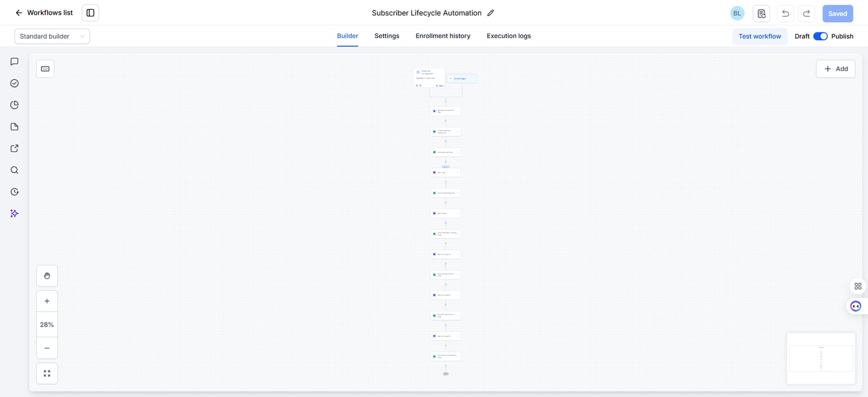This screenshot has height=397, width=868.
Task: Click the 28% zoom level indicator
Action: tap(47, 325)
